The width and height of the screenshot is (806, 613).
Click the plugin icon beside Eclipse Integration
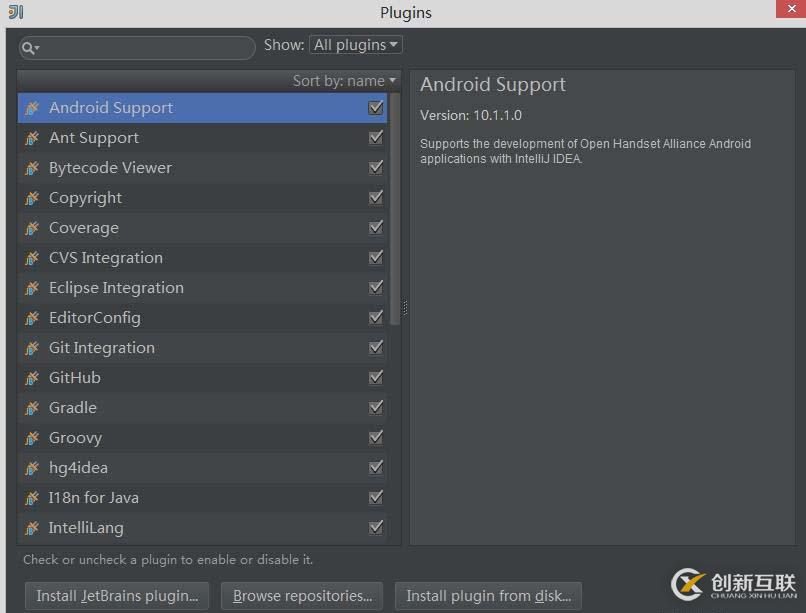[x=32, y=288]
